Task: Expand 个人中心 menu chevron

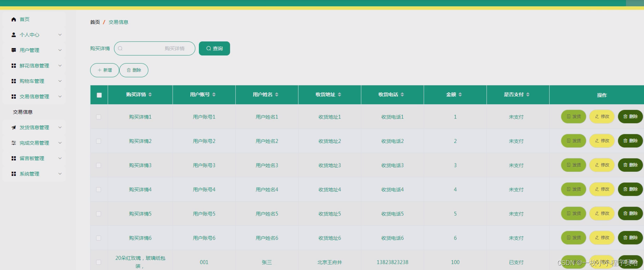Action: [60, 35]
